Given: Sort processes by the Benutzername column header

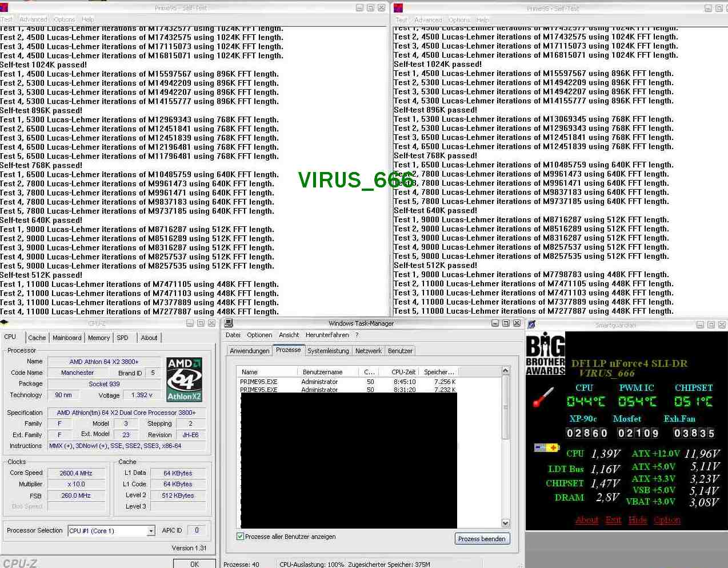Looking at the screenshot, I should click(x=329, y=372).
